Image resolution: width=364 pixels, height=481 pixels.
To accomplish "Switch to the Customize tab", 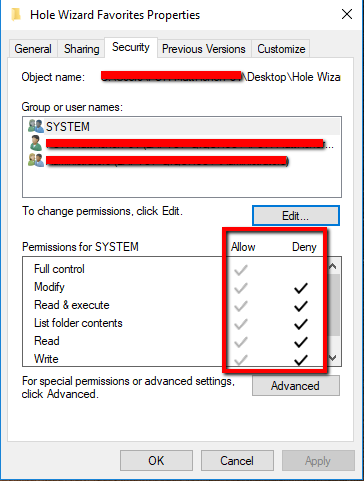I will [281, 49].
